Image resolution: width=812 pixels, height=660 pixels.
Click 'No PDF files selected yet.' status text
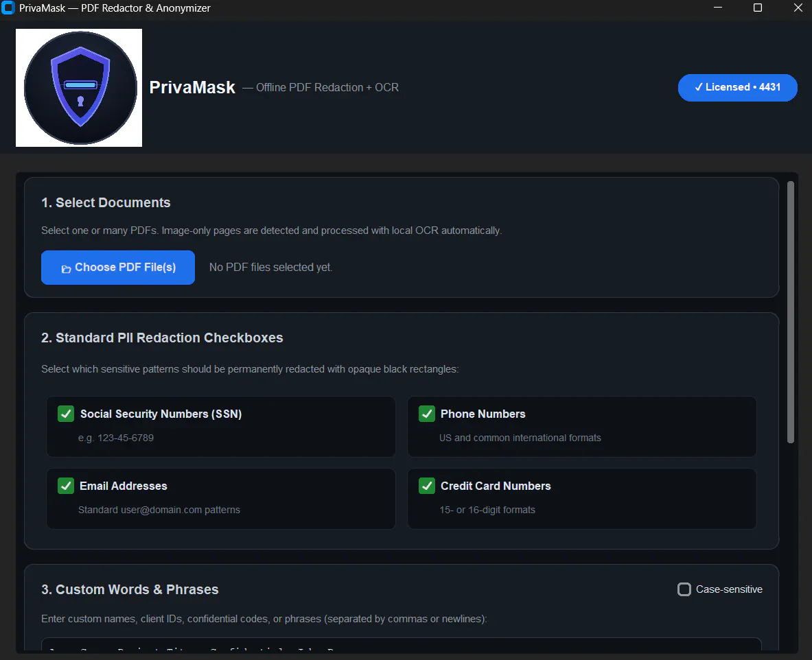coord(271,267)
